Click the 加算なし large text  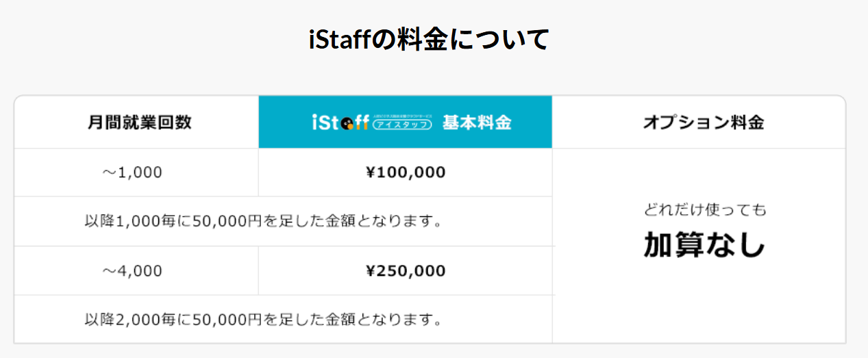click(704, 244)
